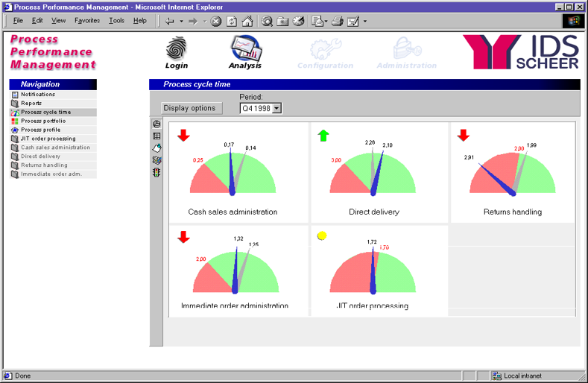The image size is (588, 383).
Task: Open the browser Search icon
Action: [267, 22]
